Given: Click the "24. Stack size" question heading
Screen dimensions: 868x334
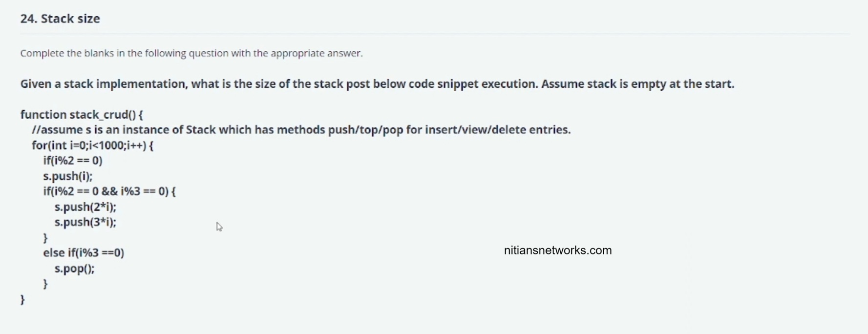Looking at the screenshot, I should (x=60, y=19).
